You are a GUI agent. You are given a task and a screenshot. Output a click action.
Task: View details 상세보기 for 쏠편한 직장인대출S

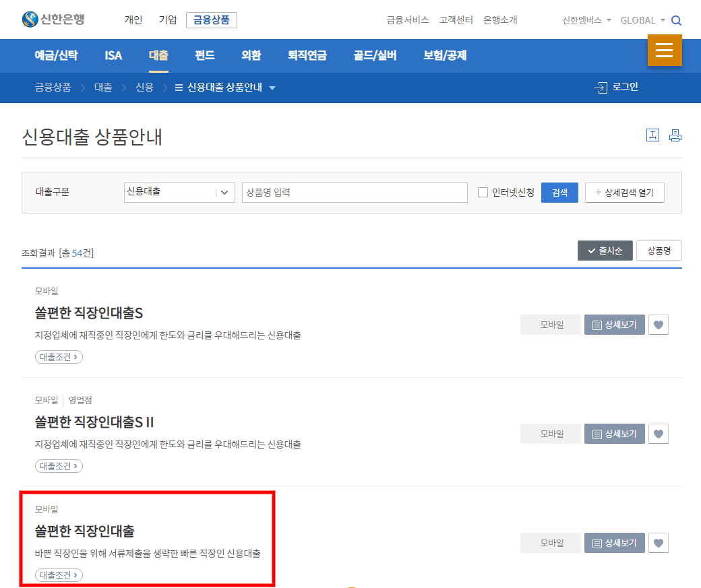(614, 325)
